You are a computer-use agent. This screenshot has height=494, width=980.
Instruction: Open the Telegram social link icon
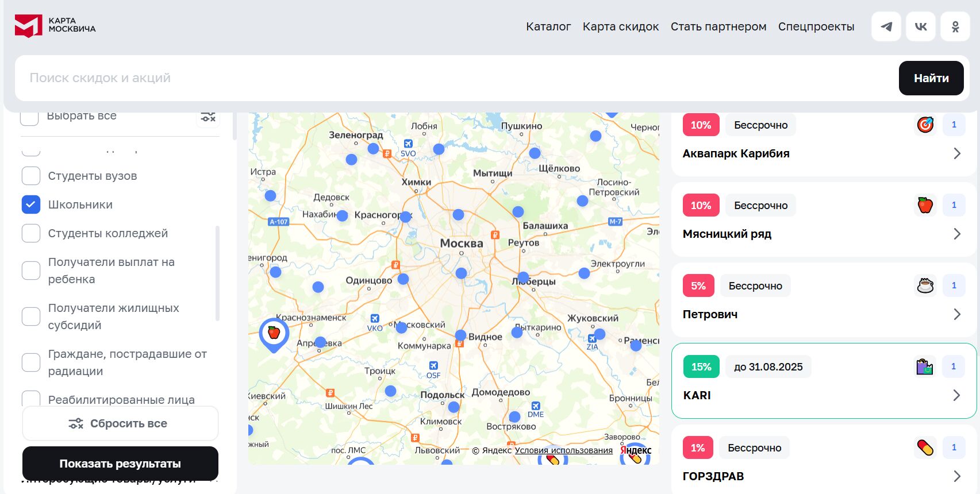pyautogui.click(x=886, y=26)
